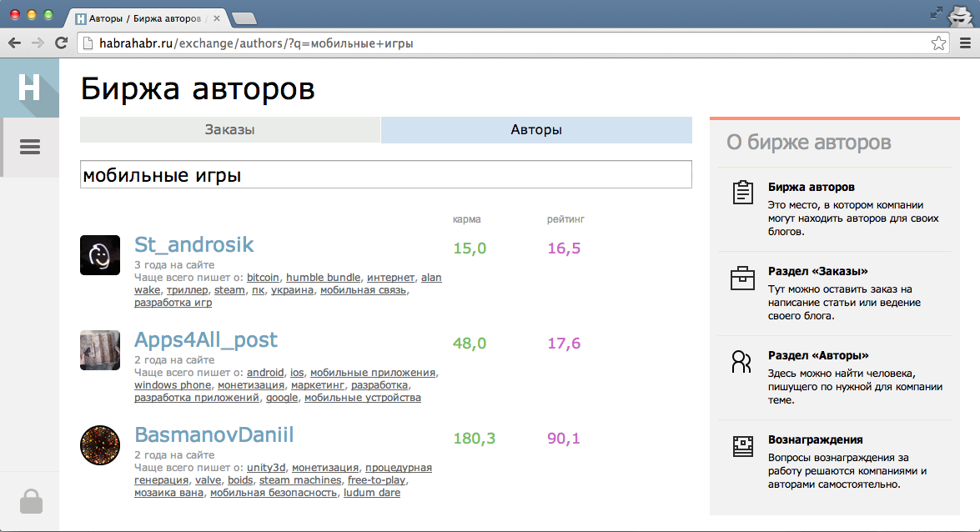Click the ludum dare tag

click(372, 493)
